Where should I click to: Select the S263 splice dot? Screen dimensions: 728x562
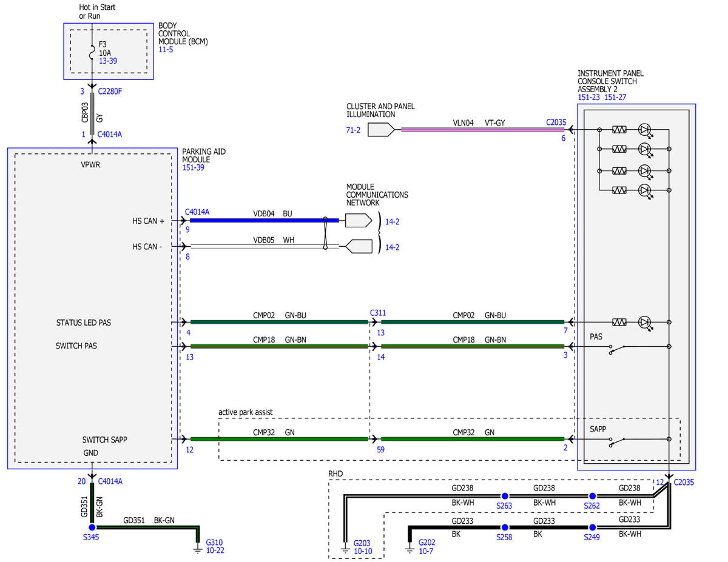click(504, 496)
